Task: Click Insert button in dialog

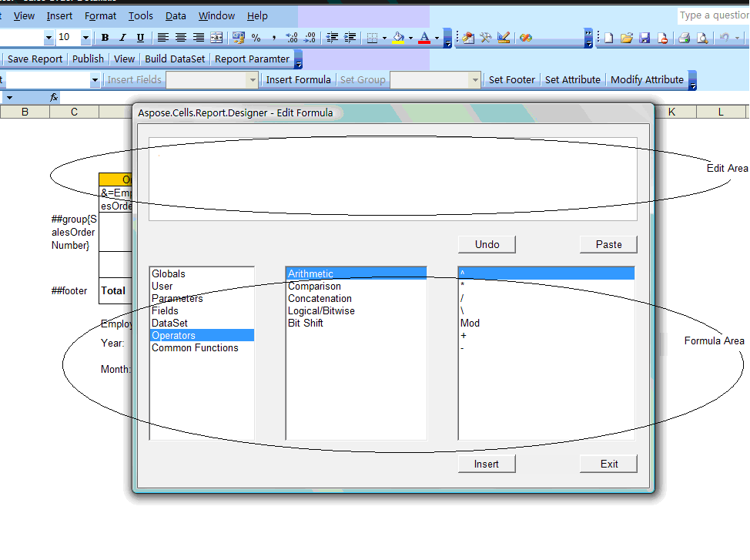Action: (487, 464)
